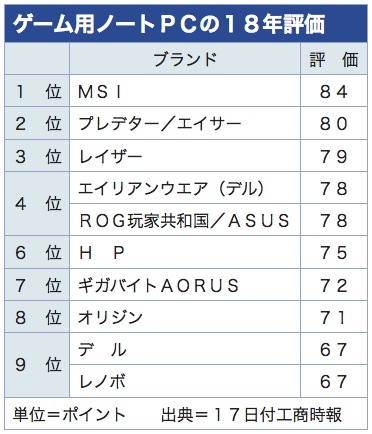Select the ブランド column header

(x=185, y=59)
